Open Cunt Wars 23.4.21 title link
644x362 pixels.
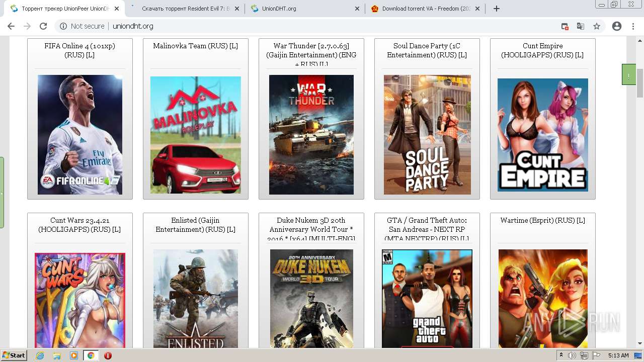79,225
